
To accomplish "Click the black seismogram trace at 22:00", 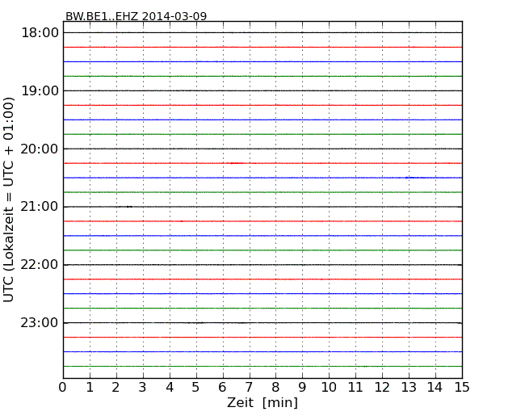I will tap(262, 265).
